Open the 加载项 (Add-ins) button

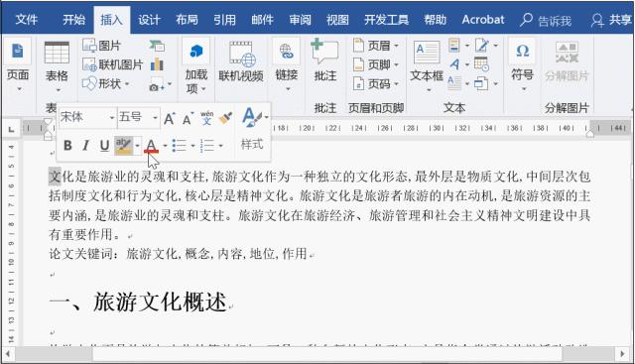[x=196, y=66]
